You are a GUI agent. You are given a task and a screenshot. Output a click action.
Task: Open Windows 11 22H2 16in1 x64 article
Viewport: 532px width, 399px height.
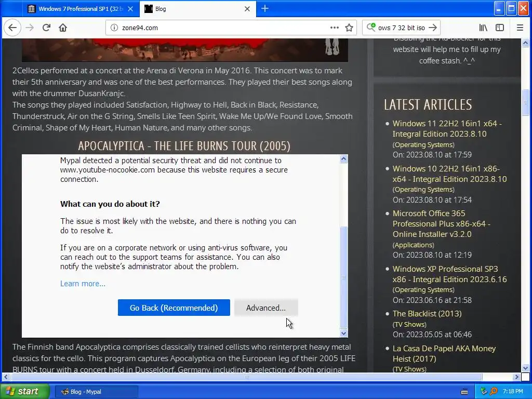pos(447,129)
